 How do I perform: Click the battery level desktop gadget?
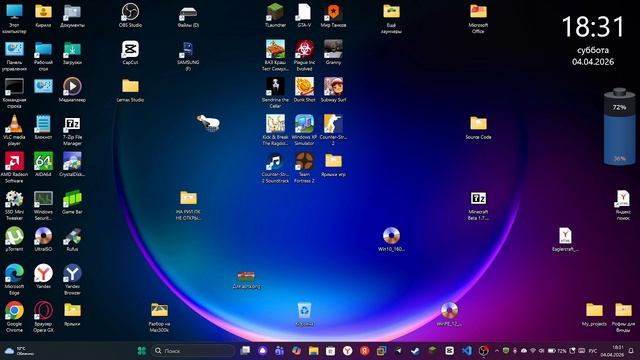point(619,127)
